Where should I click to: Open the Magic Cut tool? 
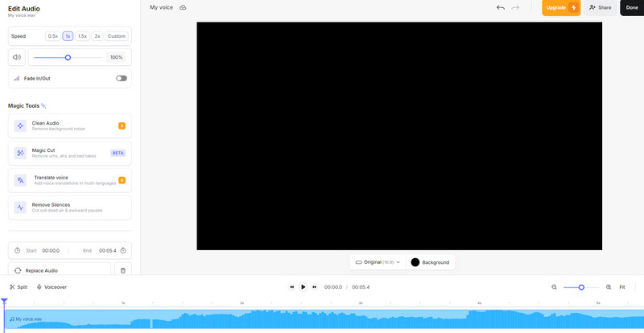click(70, 153)
